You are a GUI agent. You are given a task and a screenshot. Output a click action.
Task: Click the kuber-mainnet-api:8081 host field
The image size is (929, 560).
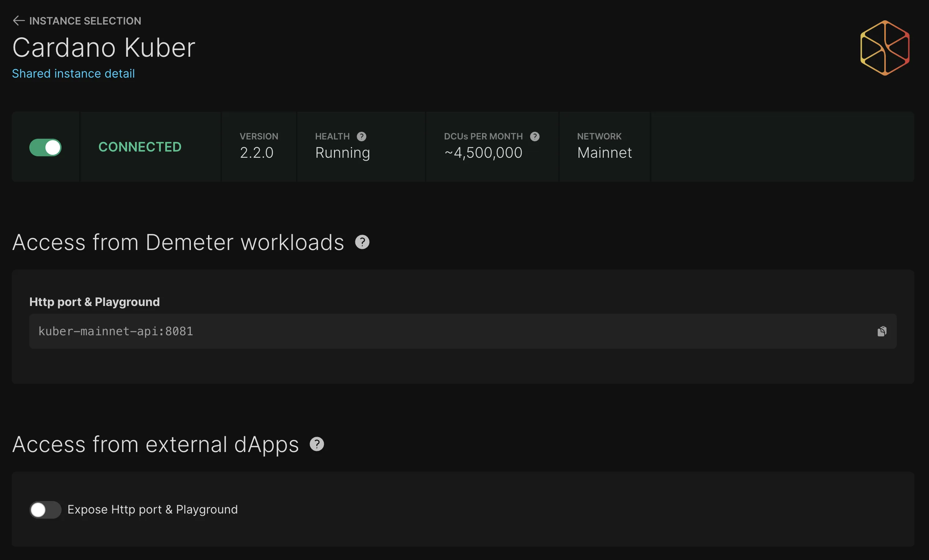click(x=463, y=331)
